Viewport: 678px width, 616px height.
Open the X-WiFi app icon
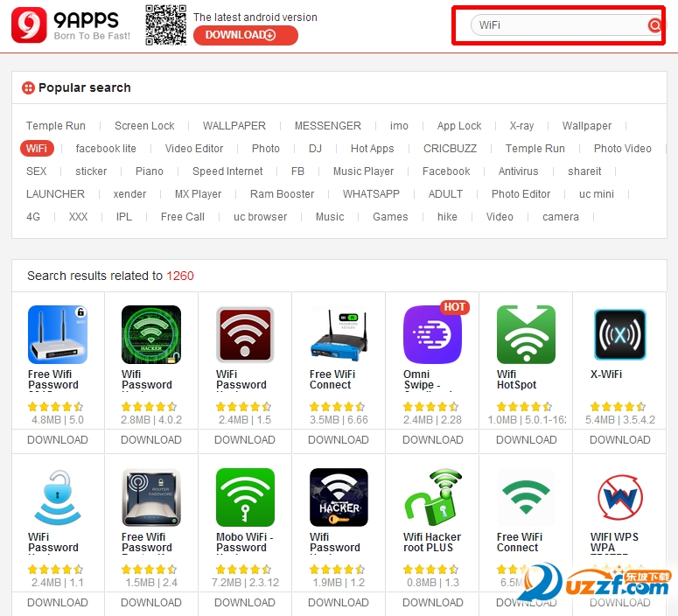coord(620,334)
